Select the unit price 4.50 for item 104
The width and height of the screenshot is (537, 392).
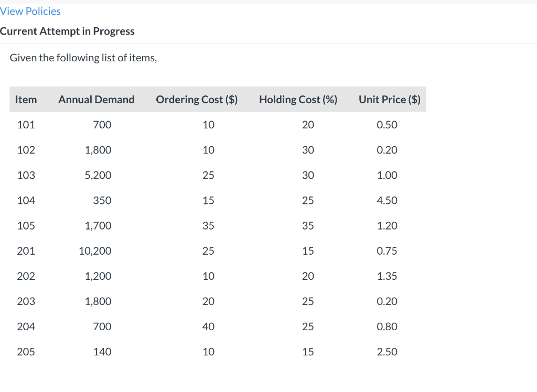click(x=389, y=200)
